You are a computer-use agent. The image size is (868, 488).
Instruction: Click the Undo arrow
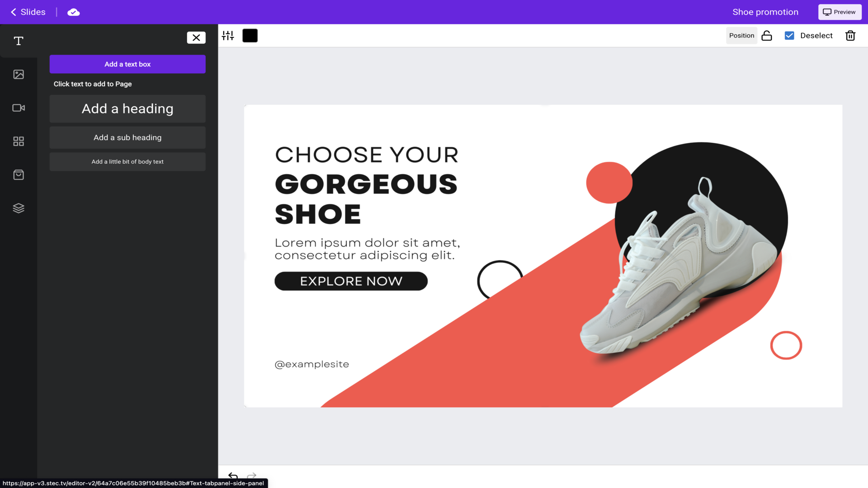click(233, 476)
